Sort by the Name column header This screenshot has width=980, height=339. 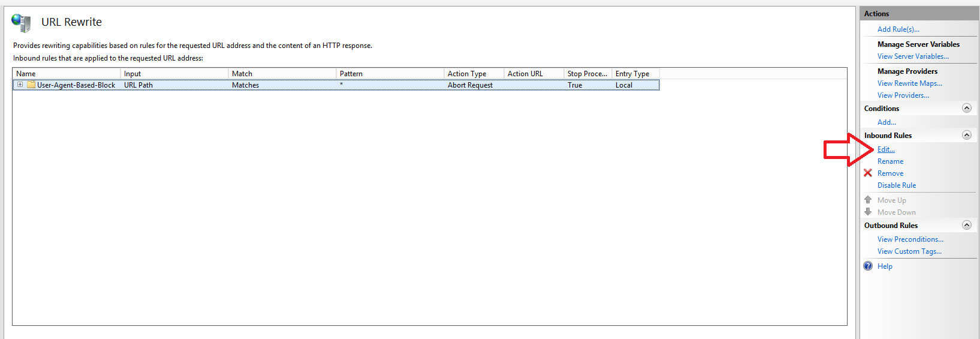67,73
